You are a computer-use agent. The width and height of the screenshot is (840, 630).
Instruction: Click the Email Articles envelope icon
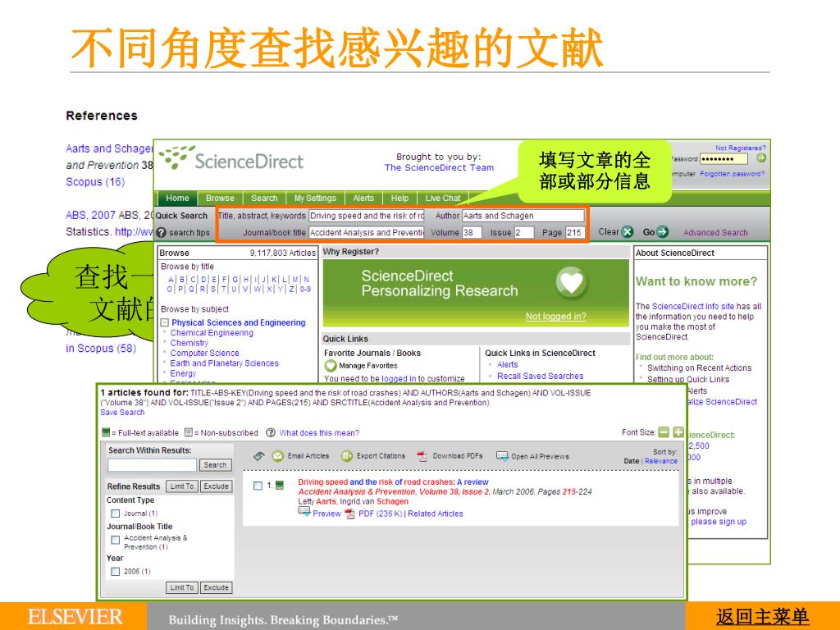pyautogui.click(x=277, y=456)
